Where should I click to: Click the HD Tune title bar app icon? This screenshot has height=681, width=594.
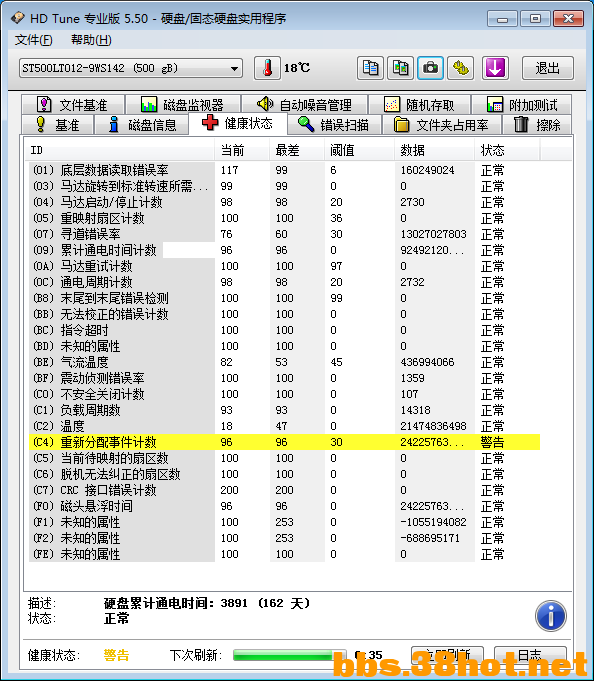point(17,18)
